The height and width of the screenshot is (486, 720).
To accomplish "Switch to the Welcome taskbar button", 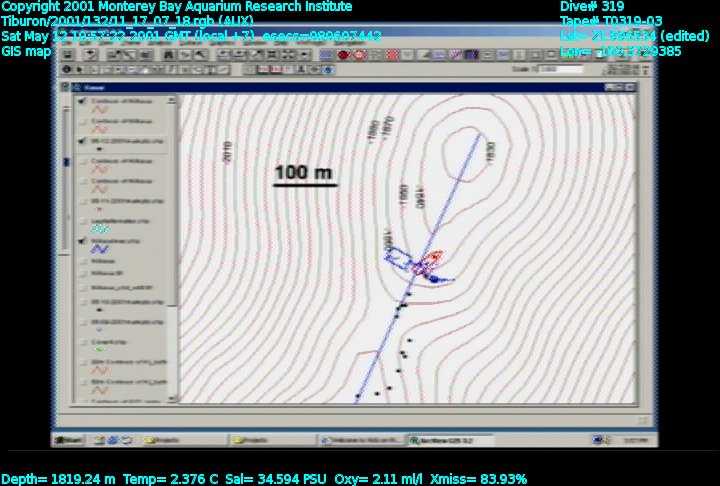I will point(361,440).
